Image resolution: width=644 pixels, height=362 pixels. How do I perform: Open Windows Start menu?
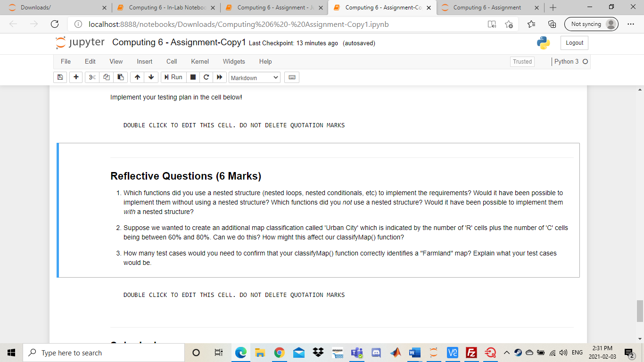click(x=11, y=353)
